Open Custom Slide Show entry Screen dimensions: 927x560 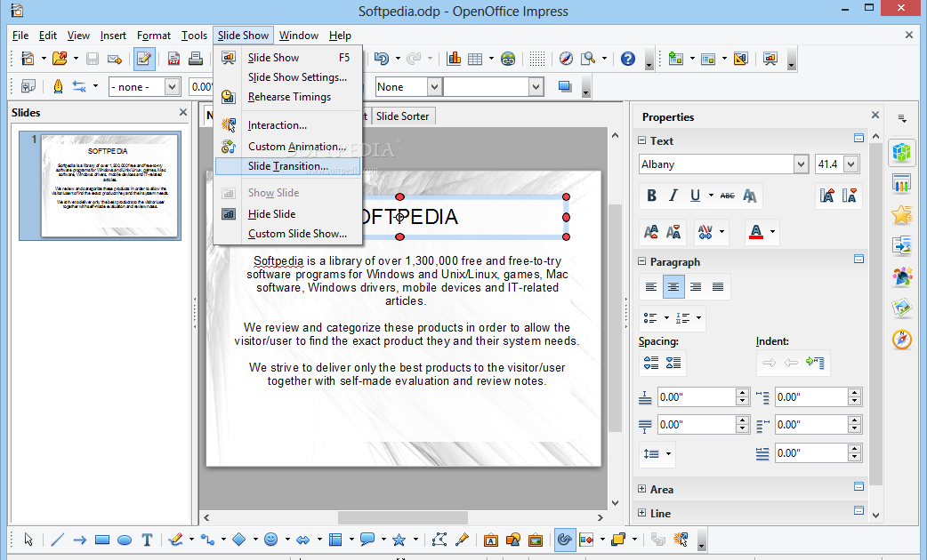(x=297, y=233)
